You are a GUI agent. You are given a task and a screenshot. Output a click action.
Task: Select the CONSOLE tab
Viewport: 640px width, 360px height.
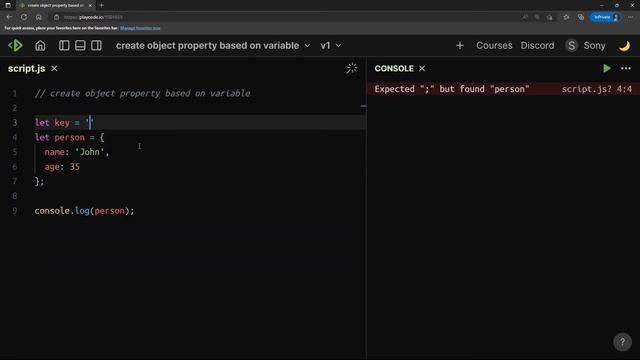tap(394, 69)
